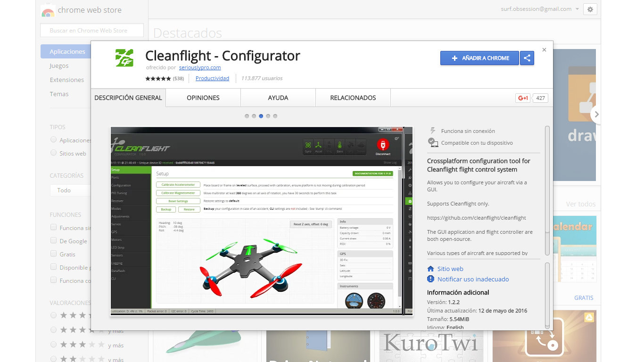The width and height of the screenshot is (644, 362).
Task: Click the Ver todos link
Action: [581, 204]
